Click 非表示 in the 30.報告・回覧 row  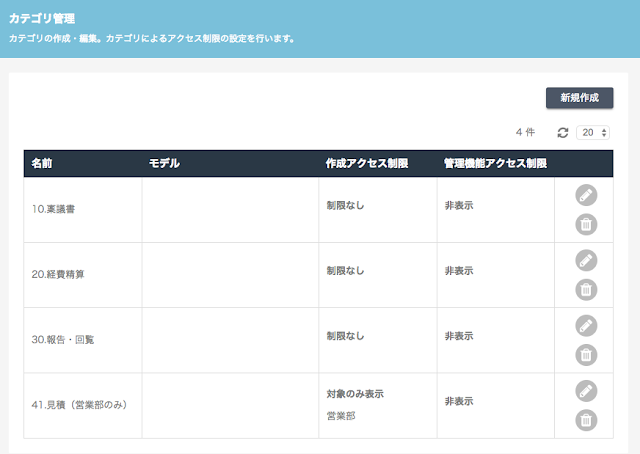459,336
